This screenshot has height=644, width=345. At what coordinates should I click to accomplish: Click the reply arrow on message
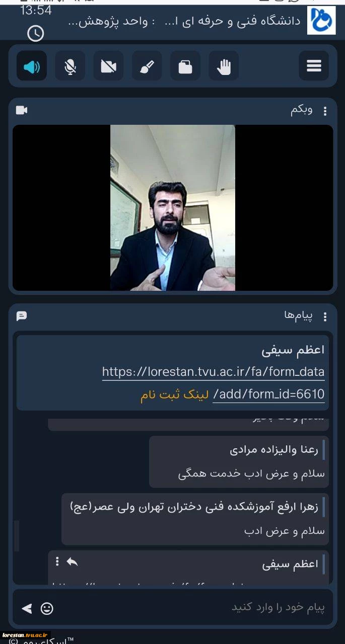(72, 561)
